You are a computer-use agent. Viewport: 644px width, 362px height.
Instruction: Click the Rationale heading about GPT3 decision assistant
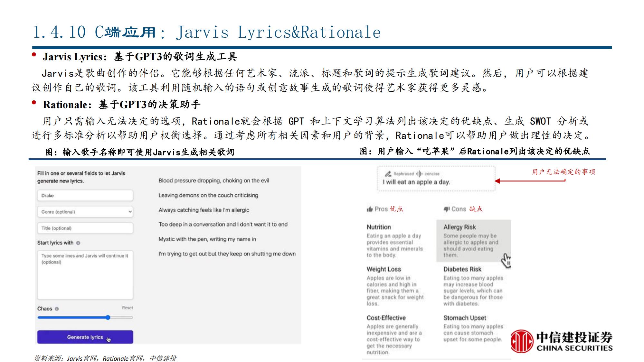coord(122,105)
